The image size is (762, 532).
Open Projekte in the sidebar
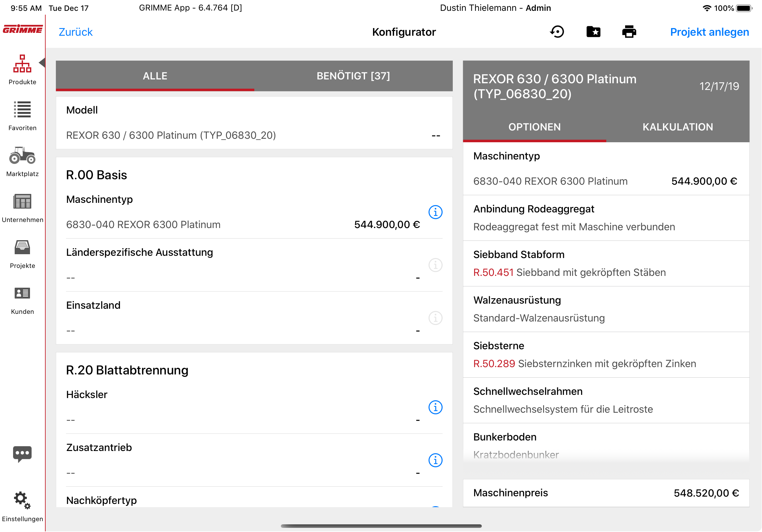point(22,253)
